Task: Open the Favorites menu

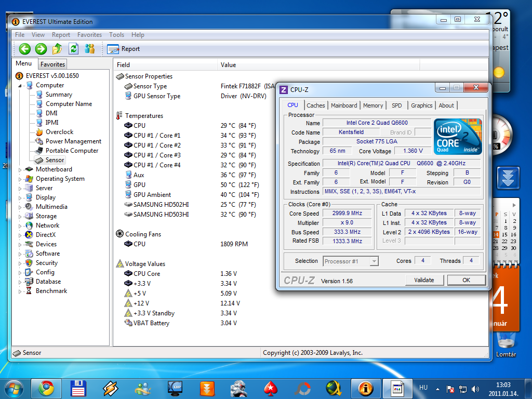Action: pyautogui.click(x=89, y=35)
